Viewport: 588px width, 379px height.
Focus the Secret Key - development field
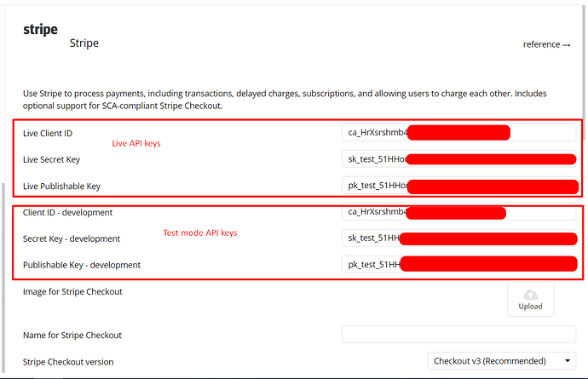[458, 238]
